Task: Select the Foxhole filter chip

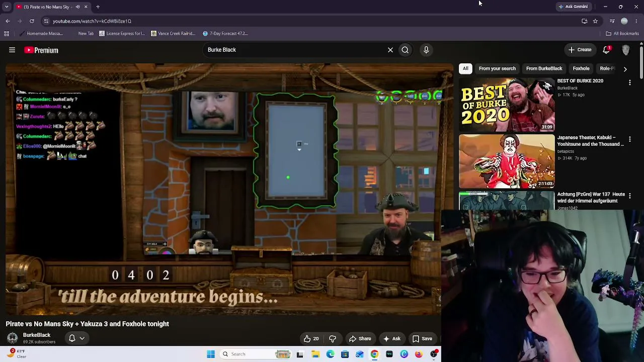Action: [581, 68]
